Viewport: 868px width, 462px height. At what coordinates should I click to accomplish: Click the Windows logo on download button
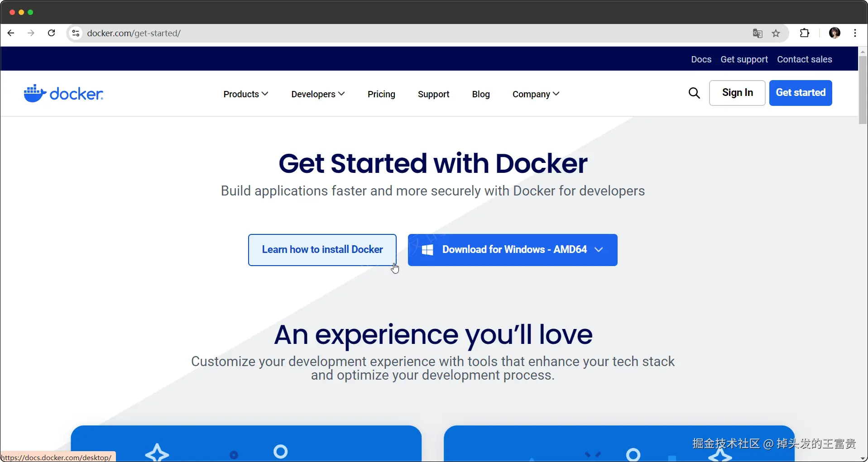[427, 250]
